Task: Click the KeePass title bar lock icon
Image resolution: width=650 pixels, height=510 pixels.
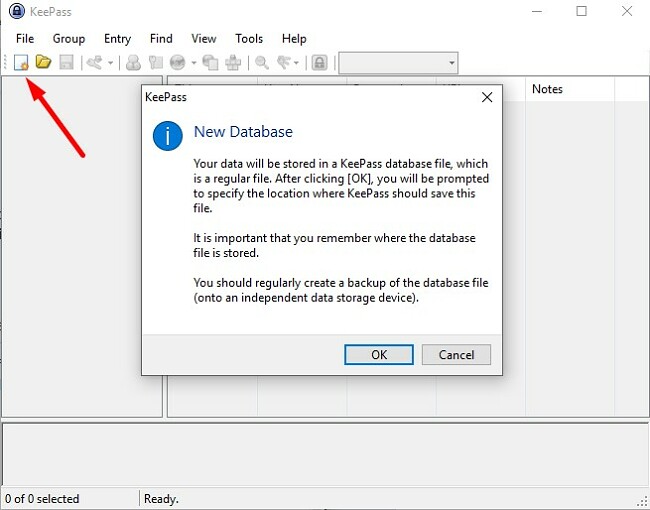Action: tap(17, 11)
